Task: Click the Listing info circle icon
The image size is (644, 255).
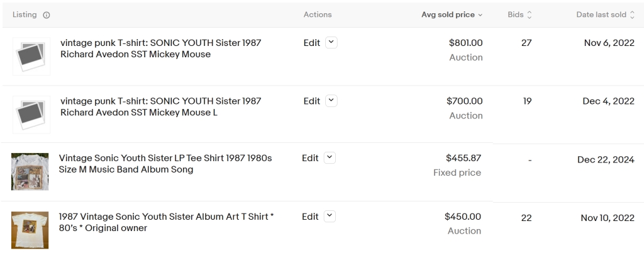Action: click(x=47, y=15)
